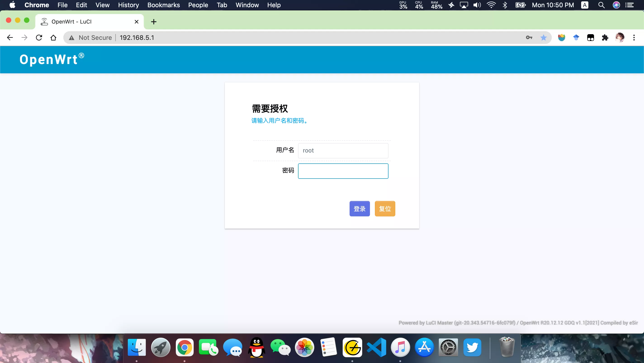Open the People menu

point(198,5)
